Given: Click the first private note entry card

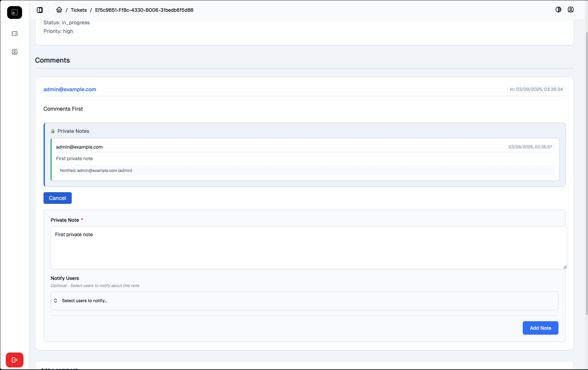Looking at the screenshot, I should click(x=305, y=159).
